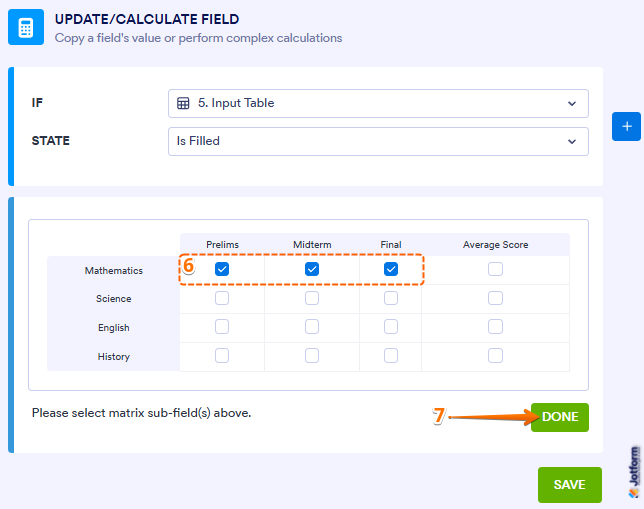Click the table icon in the IF field
This screenshot has width=644, height=509.
pyautogui.click(x=183, y=103)
